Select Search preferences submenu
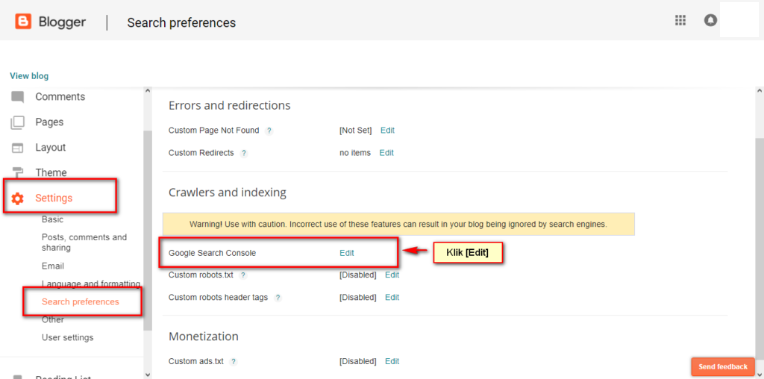 [x=80, y=302]
